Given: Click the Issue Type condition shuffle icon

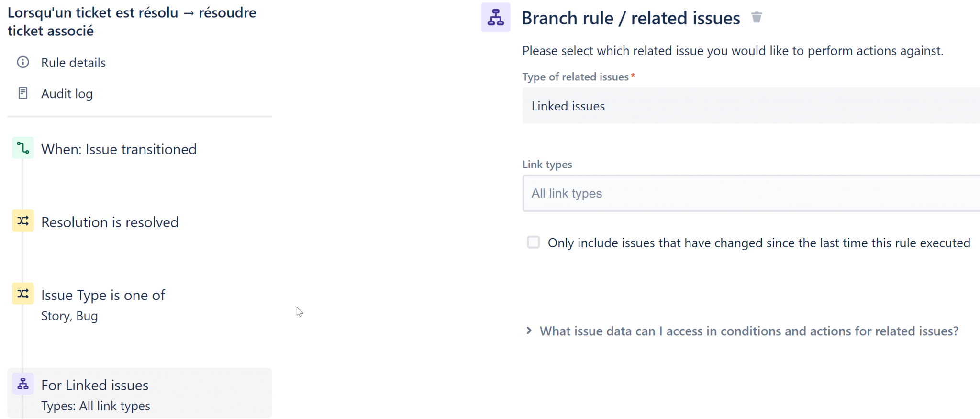Looking at the screenshot, I should click(x=23, y=294).
